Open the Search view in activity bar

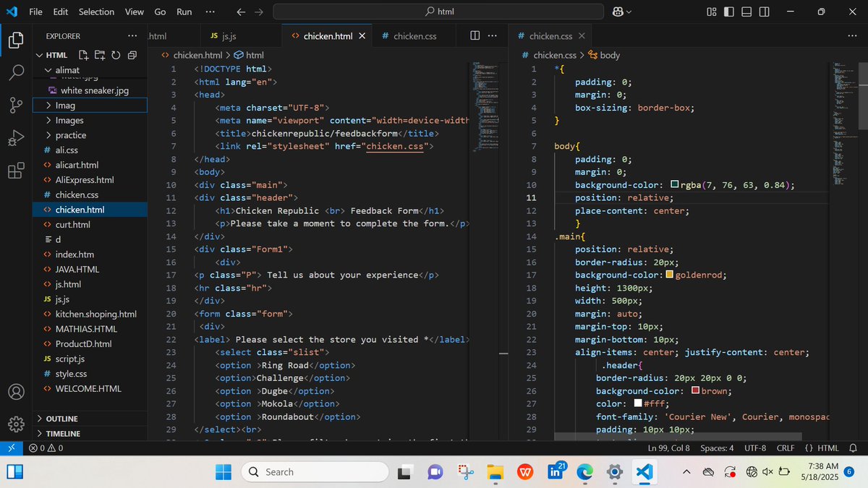click(x=16, y=73)
